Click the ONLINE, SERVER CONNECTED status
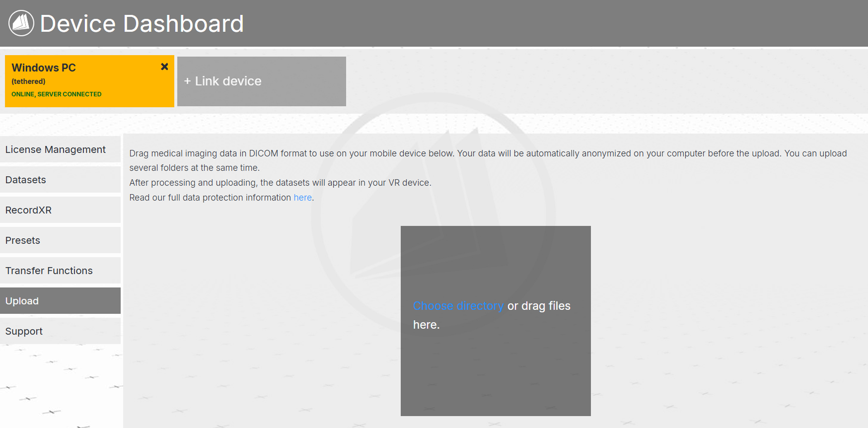 57,94
